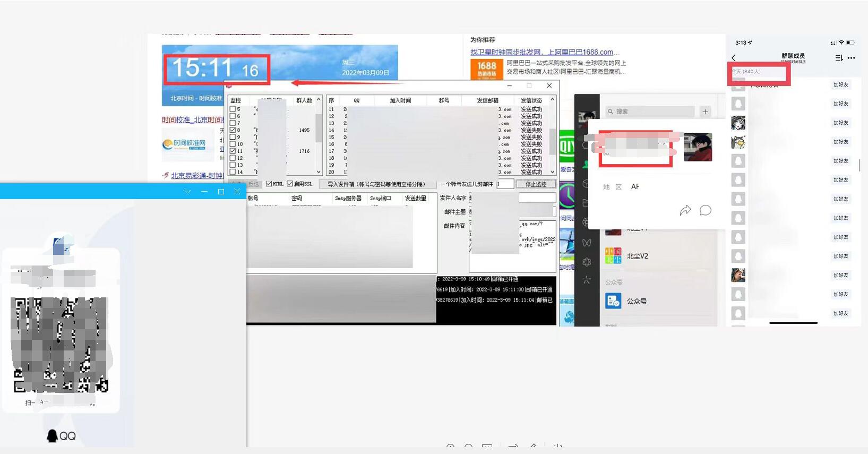Click group list scrollbar down arrow
868x454 pixels.
pos(319,172)
